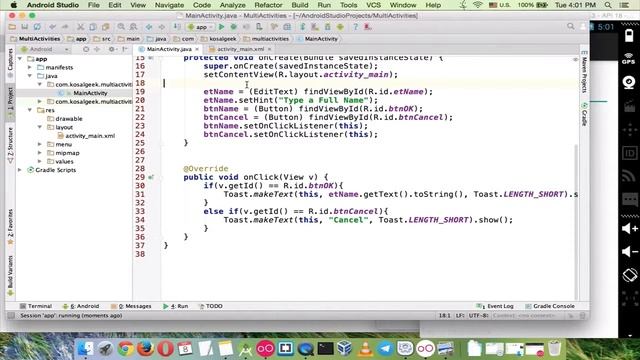This screenshot has width=640, height=360.
Task: Open the Android project view dropdown
Action: [x=45, y=49]
